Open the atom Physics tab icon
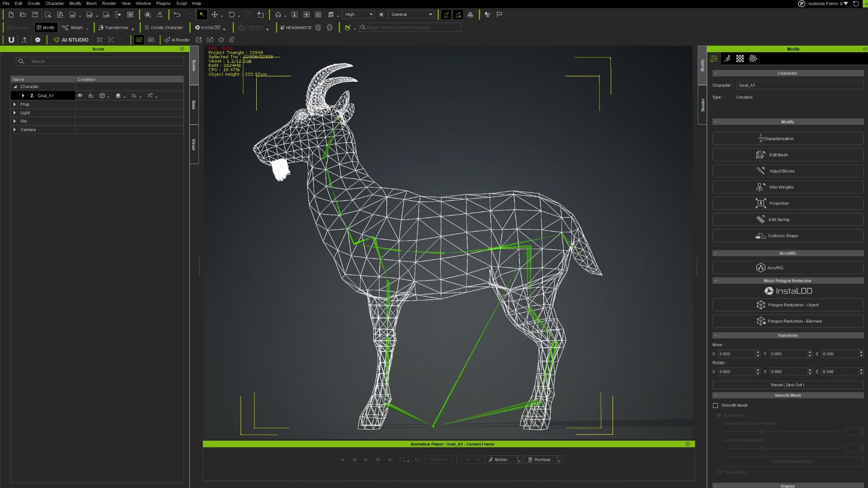The height and width of the screenshot is (488, 868). click(753, 59)
